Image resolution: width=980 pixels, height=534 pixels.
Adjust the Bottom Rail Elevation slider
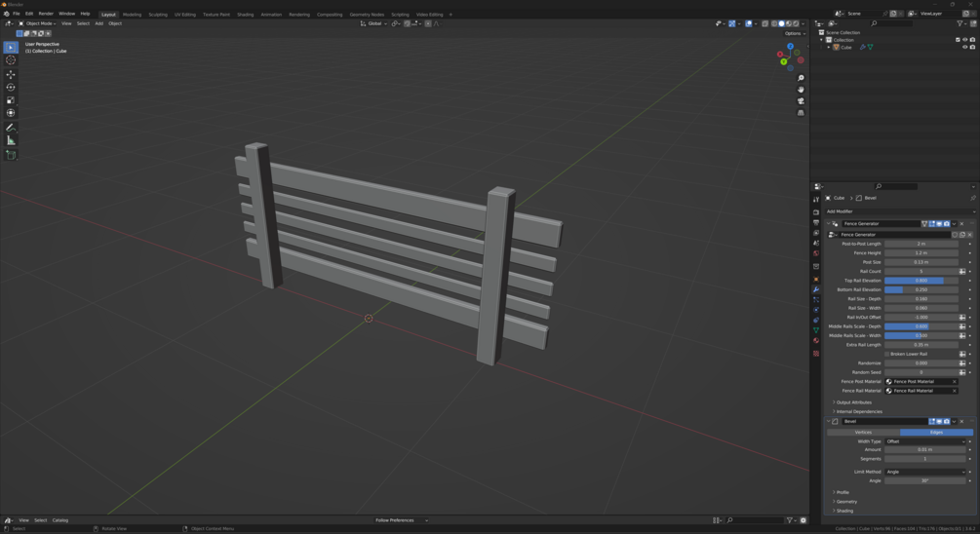pyautogui.click(x=921, y=289)
